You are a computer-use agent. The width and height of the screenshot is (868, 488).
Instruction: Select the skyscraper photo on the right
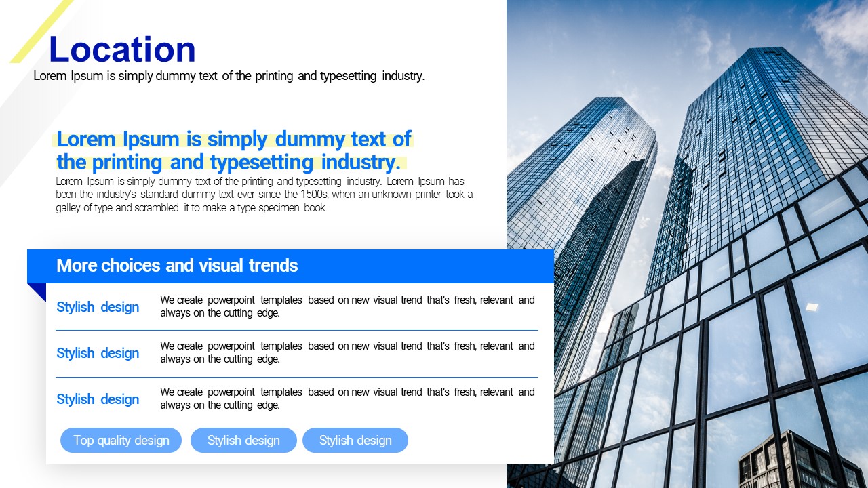(x=687, y=244)
